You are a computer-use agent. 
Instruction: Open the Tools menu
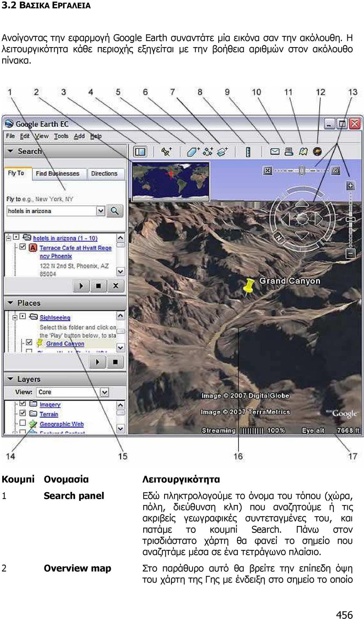point(61,136)
